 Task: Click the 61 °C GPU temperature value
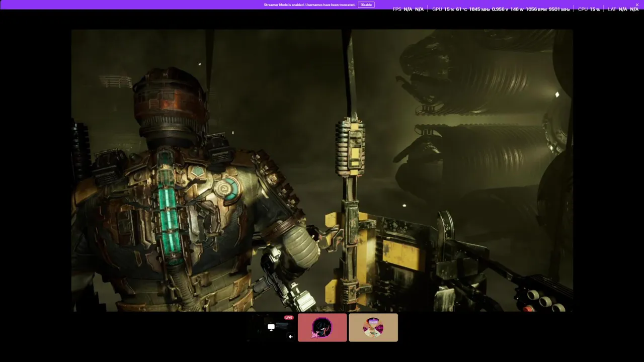461,9
